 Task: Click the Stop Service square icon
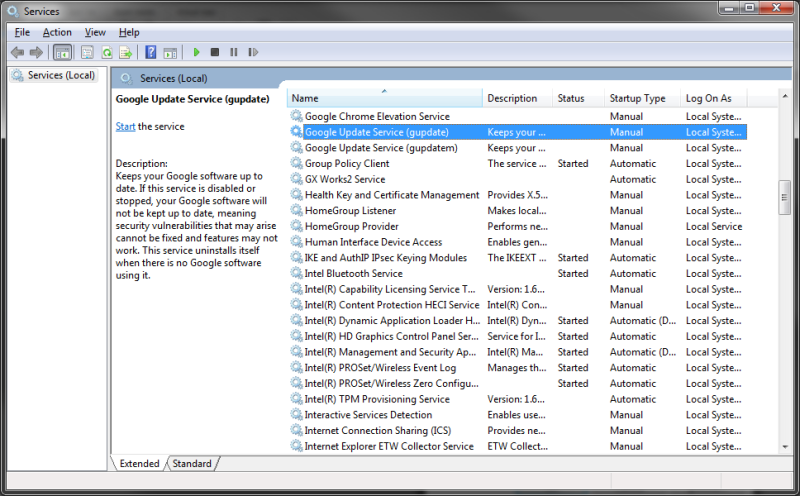pos(215,52)
